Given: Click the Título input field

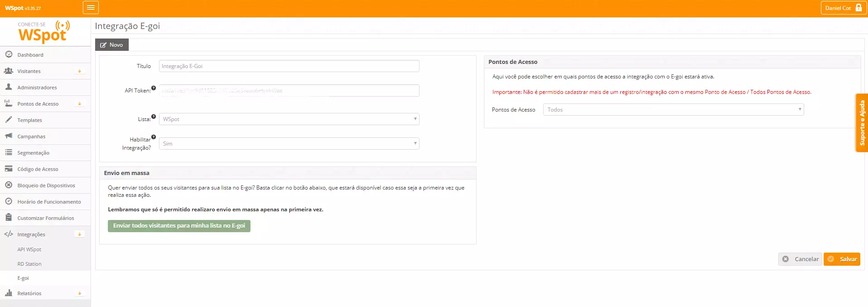Looking at the screenshot, I should (x=289, y=66).
